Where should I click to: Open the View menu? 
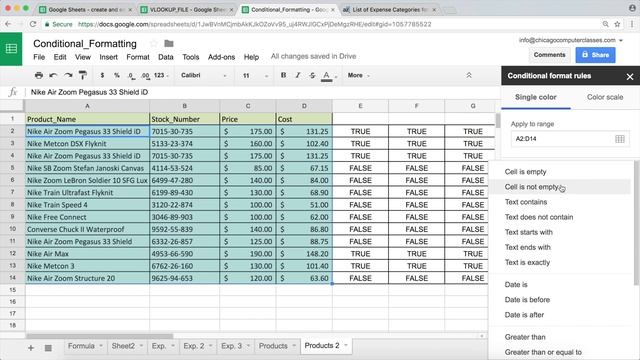click(x=83, y=57)
